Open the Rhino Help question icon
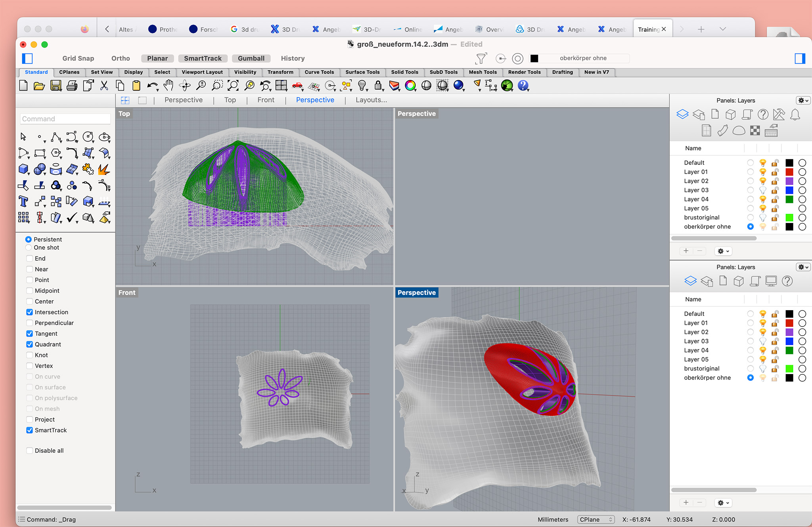 [523, 86]
